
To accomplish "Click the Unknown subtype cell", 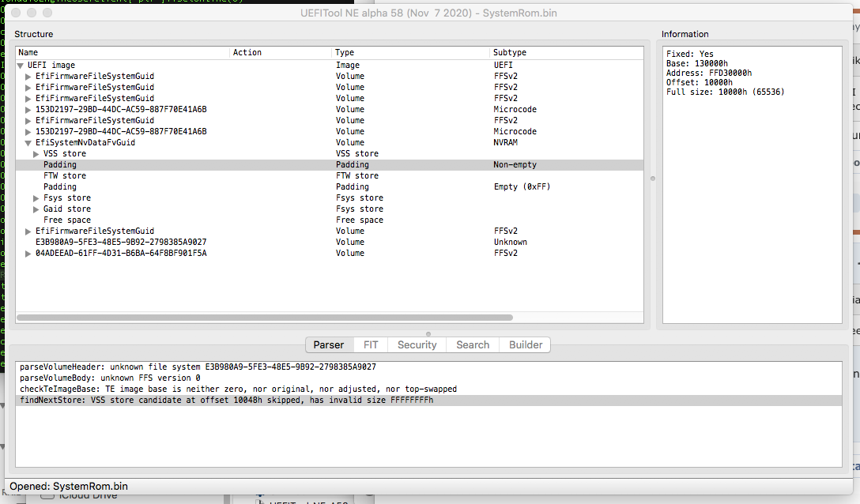I will point(510,242).
